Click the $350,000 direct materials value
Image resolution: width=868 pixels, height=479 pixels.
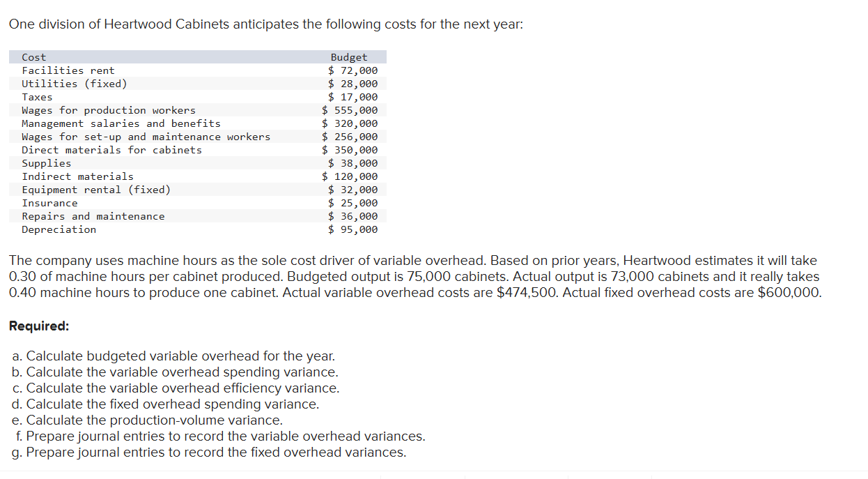[x=350, y=150]
